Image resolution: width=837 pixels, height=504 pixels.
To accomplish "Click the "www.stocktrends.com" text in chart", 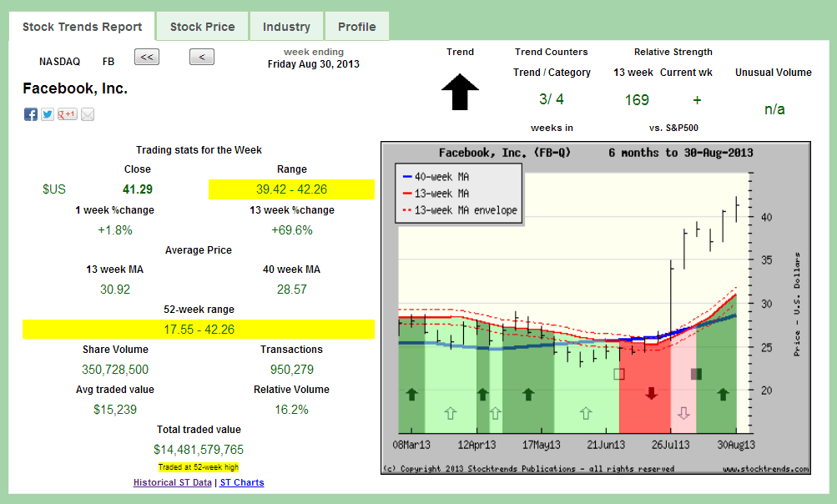I will tap(766, 469).
